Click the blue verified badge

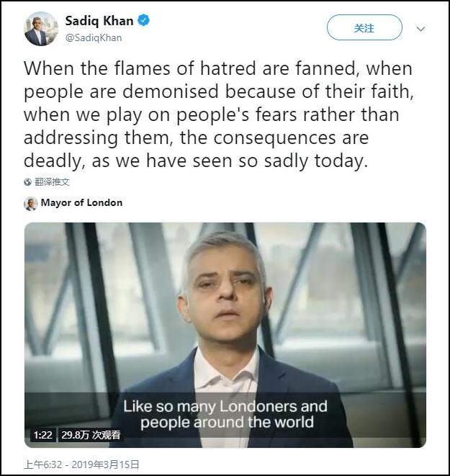pyautogui.click(x=144, y=21)
